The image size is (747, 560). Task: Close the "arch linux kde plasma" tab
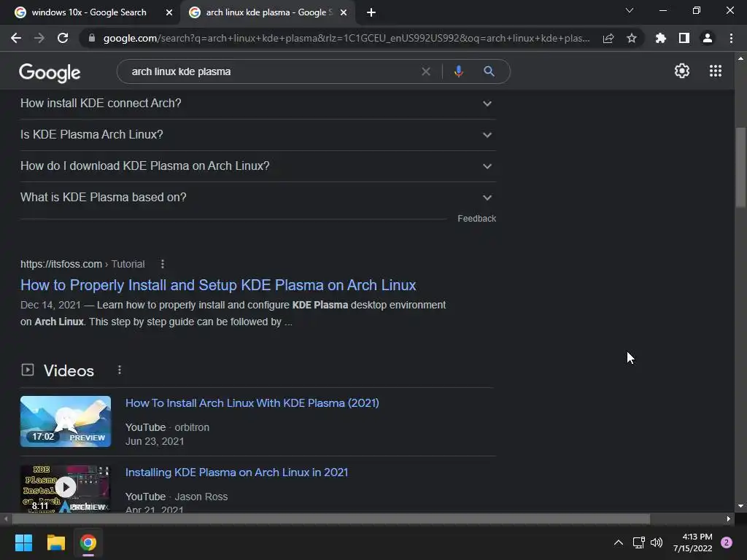tap(344, 12)
